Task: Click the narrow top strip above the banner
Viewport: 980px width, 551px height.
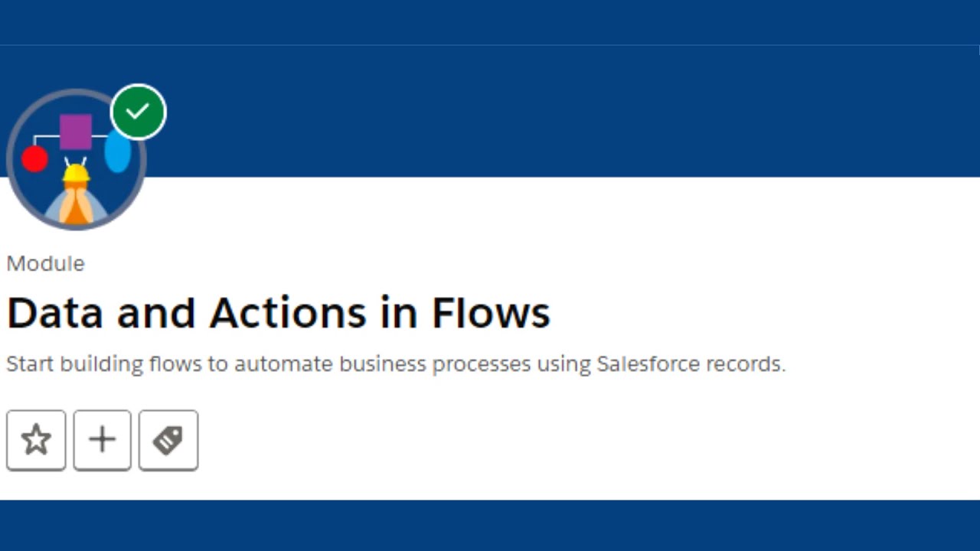Action: [490, 21]
